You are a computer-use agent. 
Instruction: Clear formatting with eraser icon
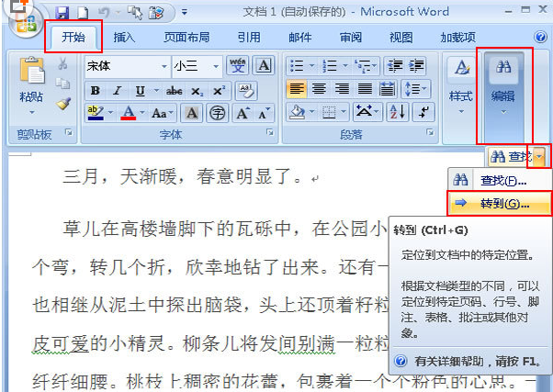246,91
